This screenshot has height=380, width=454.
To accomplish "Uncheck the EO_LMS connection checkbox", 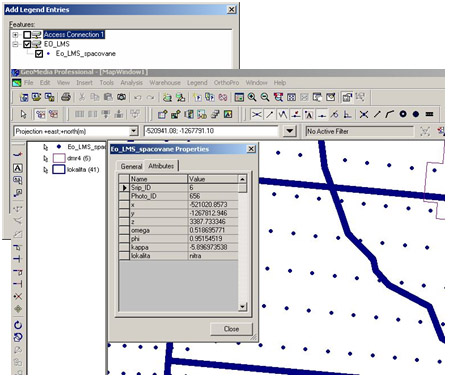I will tap(27, 44).
